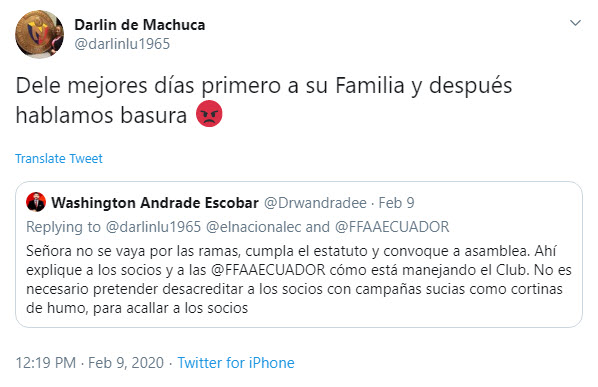598x387 pixels.
Task: Expand the tweet options chevron menu
Action: click(575, 23)
